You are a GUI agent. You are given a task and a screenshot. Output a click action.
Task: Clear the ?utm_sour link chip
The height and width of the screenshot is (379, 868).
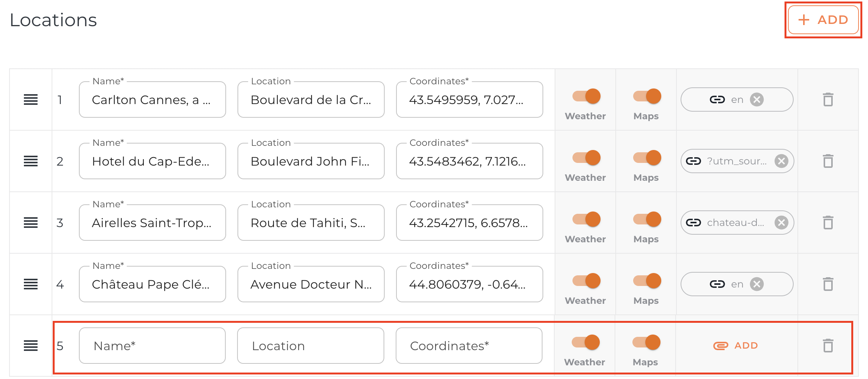click(781, 161)
